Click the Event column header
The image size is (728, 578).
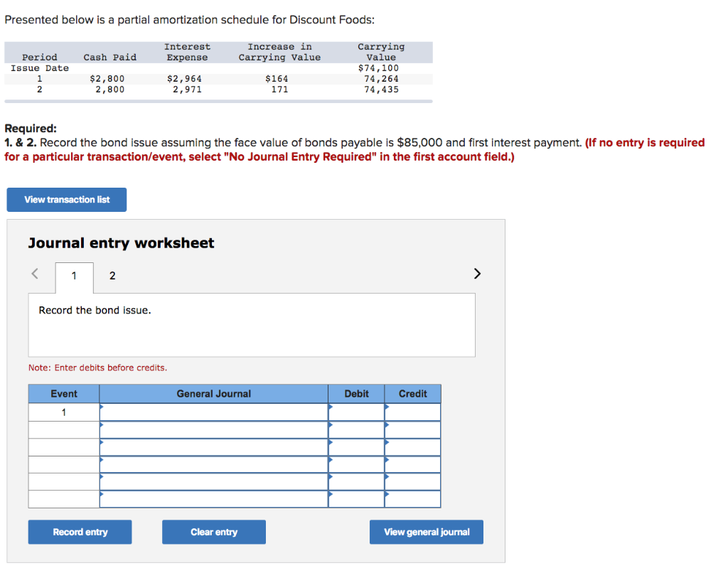pos(63,394)
